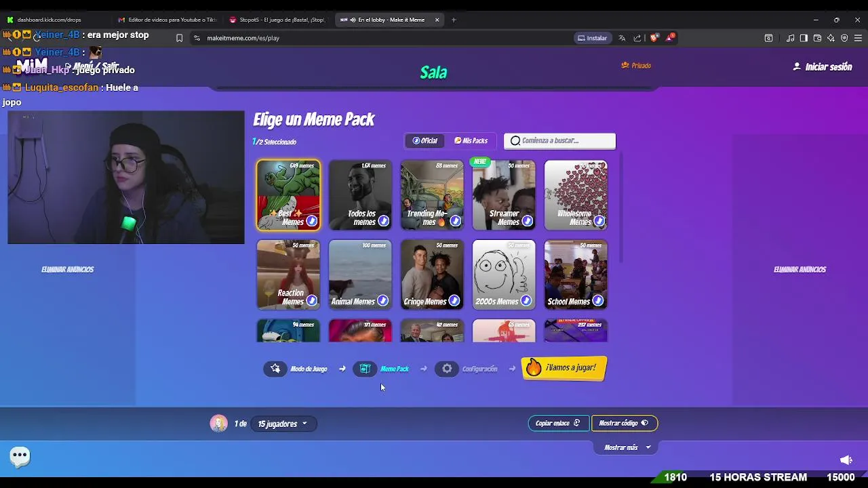Screen dimensions: 868x488
Task: Open the browser hamburger menu
Action: [858, 38]
